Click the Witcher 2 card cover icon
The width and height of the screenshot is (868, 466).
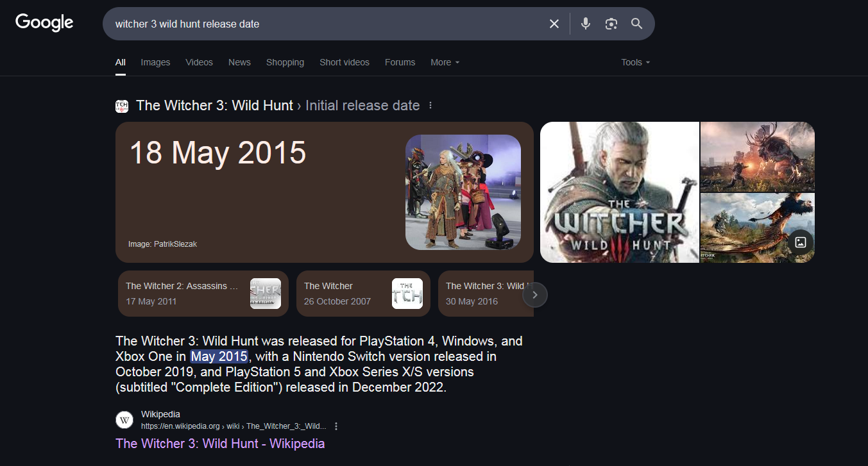click(266, 294)
